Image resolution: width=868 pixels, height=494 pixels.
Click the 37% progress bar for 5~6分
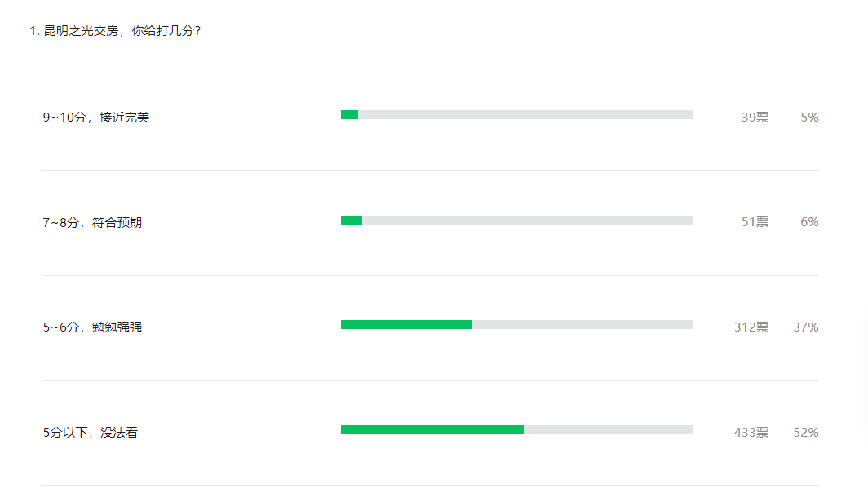click(x=517, y=324)
